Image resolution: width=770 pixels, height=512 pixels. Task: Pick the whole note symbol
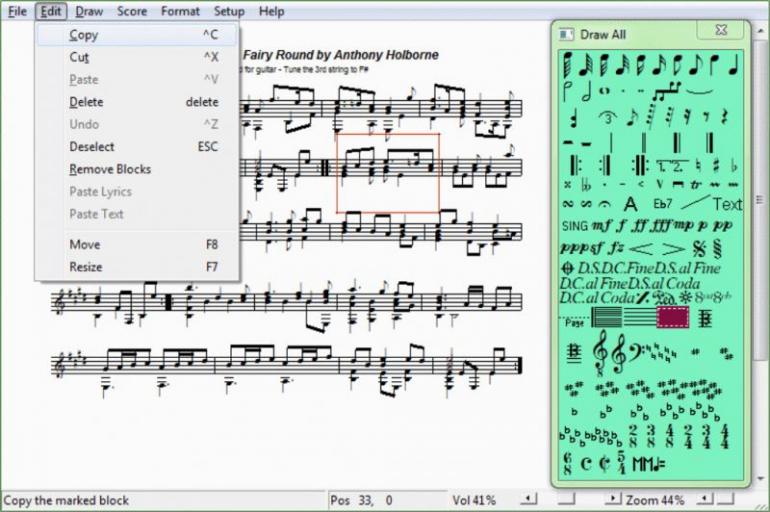(605, 91)
